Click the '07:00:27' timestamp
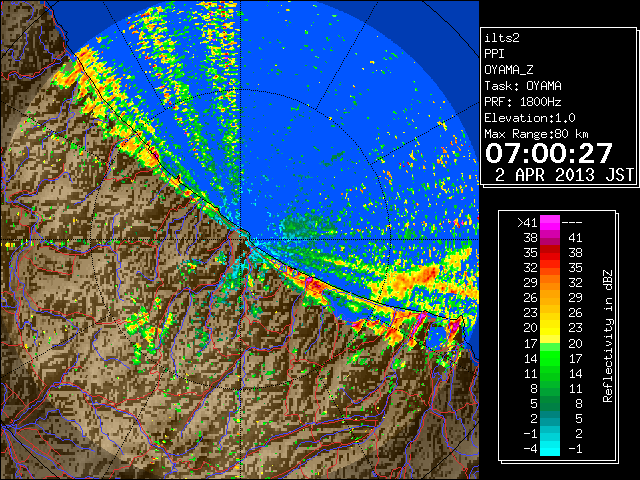 549,153
